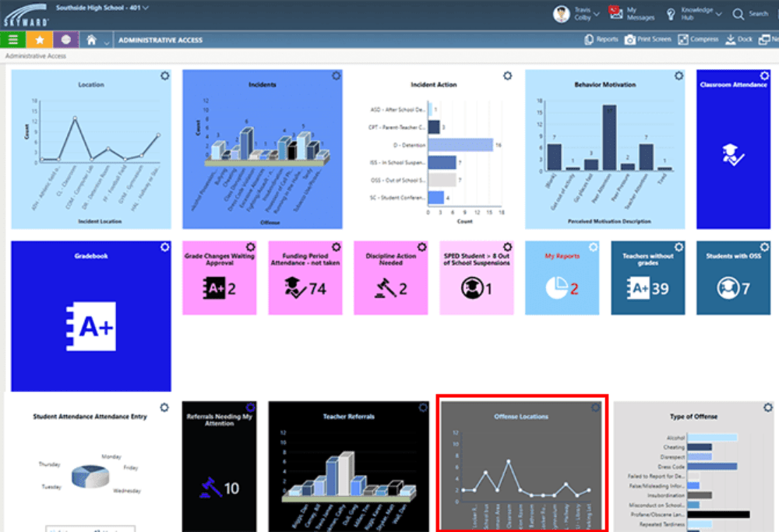Open the highlighted Offense Locations widget
The width and height of the screenshot is (779, 532).
click(x=522, y=463)
